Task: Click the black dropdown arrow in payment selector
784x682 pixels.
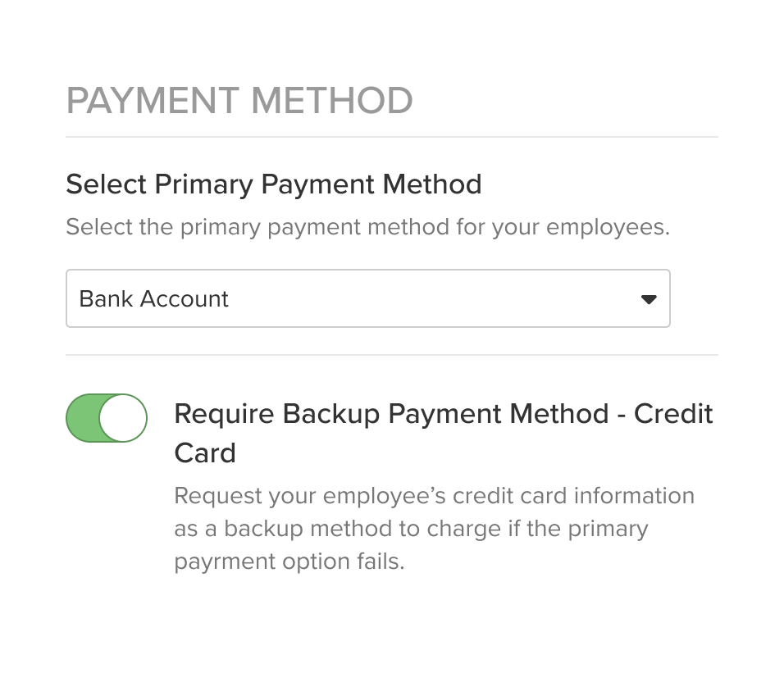Action: tap(649, 299)
